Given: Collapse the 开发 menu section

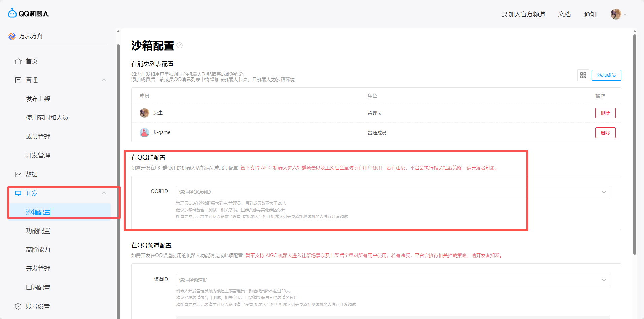Looking at the screenshot, I should tap(104, 193).
